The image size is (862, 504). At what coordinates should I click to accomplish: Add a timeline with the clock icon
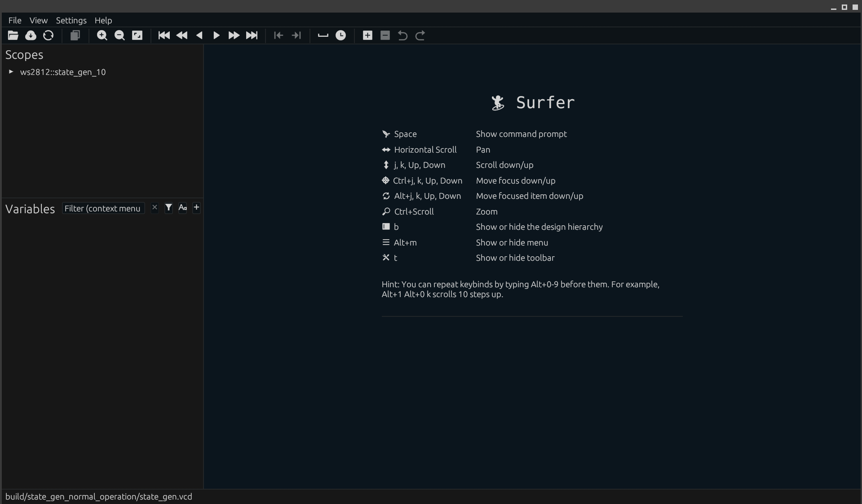pos(341,35)
